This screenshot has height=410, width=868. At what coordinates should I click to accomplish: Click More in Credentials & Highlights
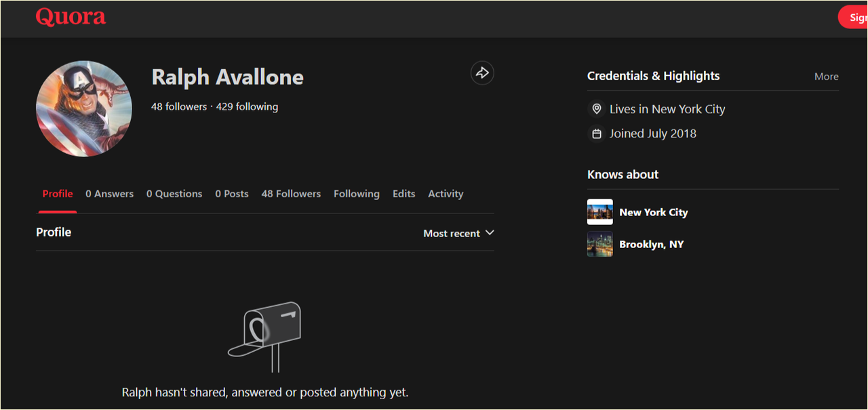click(x=827, y=77)
